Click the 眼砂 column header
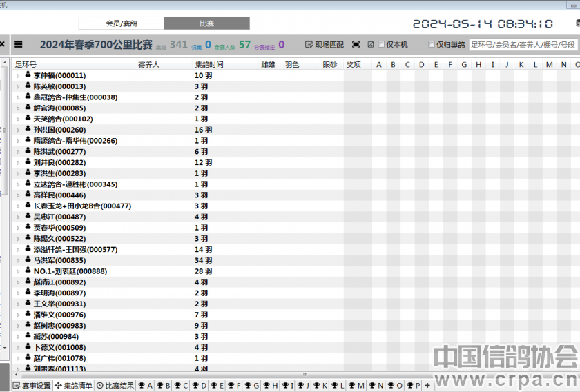580x392 pixels. (332, 64)
